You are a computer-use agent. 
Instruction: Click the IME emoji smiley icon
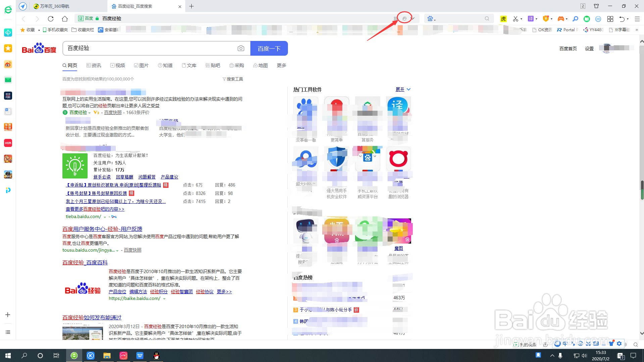click(x=580, y=344)
